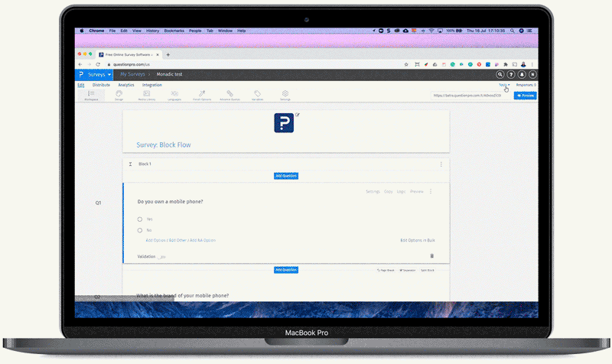This screenshot has height=364, width=612.
Task: Click Add Question above Q1
Action: point(285,176)
